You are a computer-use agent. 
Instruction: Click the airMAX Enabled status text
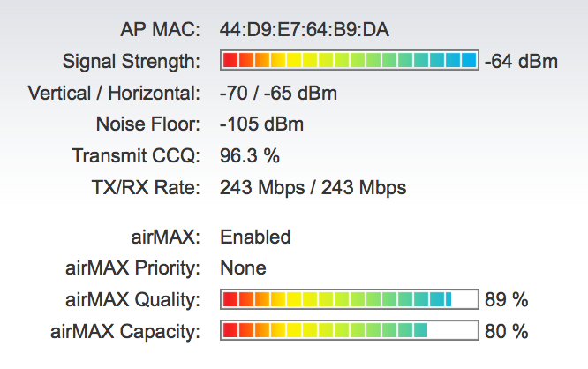point(255,237)
